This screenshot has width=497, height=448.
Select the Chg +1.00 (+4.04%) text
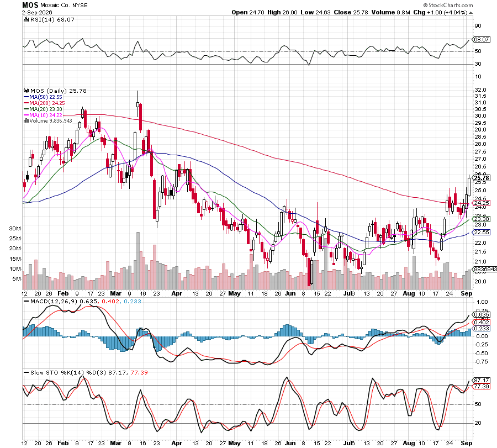tap(440, 12)
